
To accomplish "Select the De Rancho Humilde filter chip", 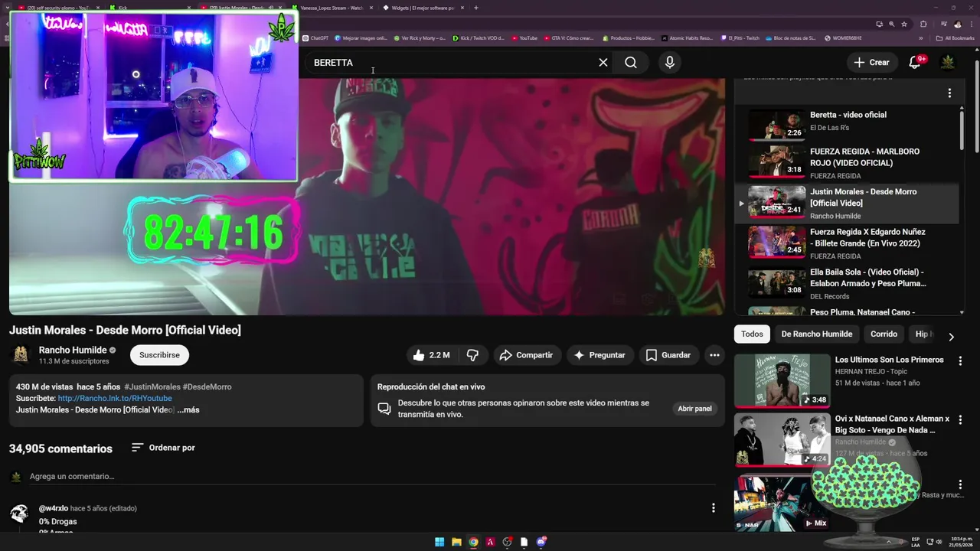I will point(816,334).
